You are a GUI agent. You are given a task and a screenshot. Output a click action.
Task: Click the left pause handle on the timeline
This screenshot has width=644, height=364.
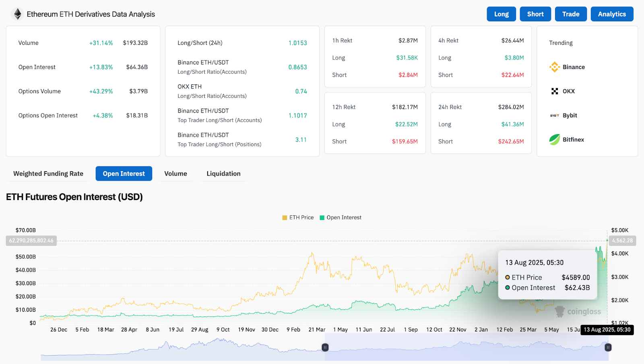325,347
